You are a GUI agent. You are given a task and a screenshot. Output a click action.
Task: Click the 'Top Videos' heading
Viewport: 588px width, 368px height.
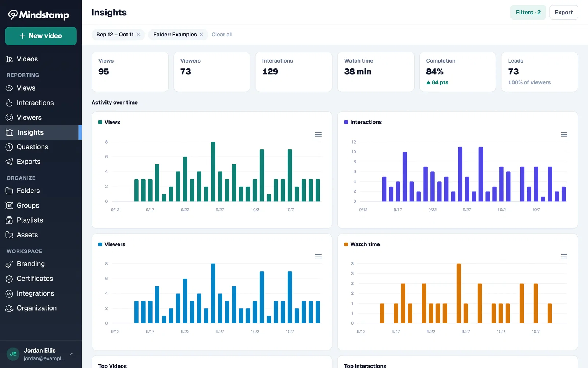(x=112, y=366)
